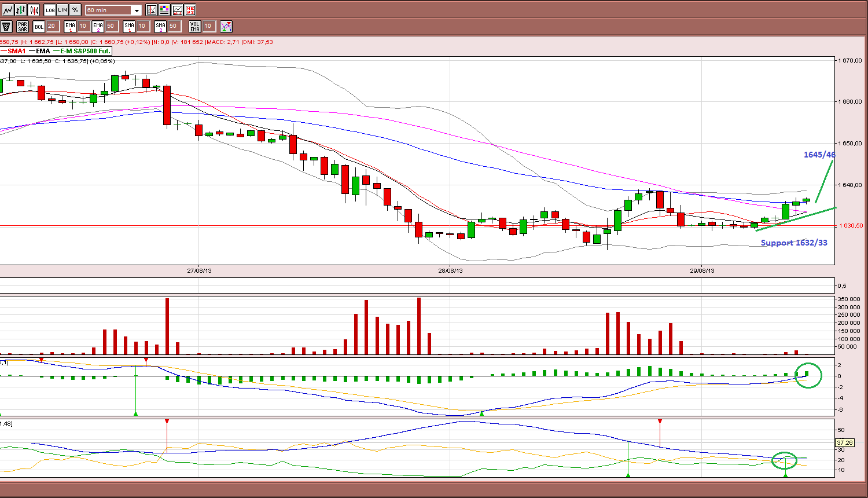Click the EMA 1 period field

pos(83,27)
